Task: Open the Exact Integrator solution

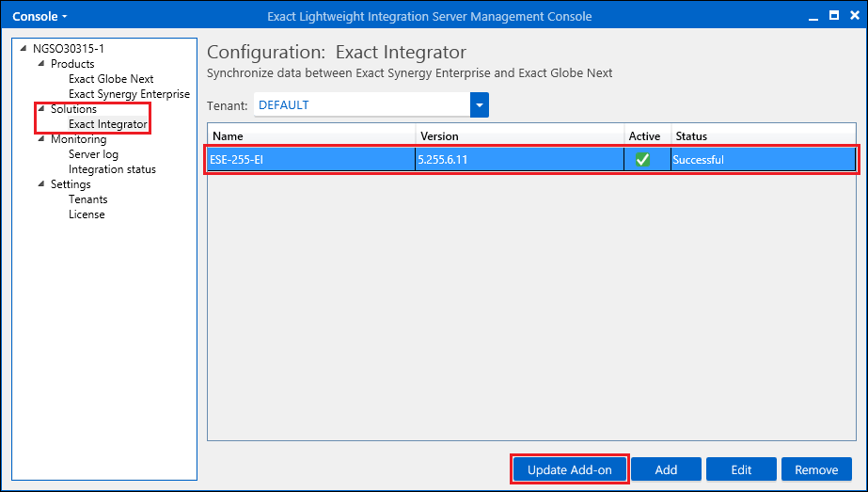Action: pyautogui.click(x=108, y=124)
